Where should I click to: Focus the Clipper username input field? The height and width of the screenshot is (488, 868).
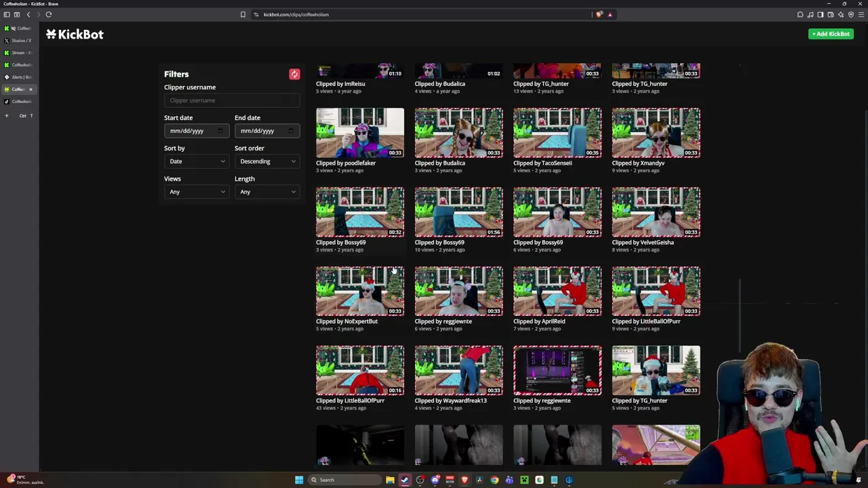tap(232, 100)
